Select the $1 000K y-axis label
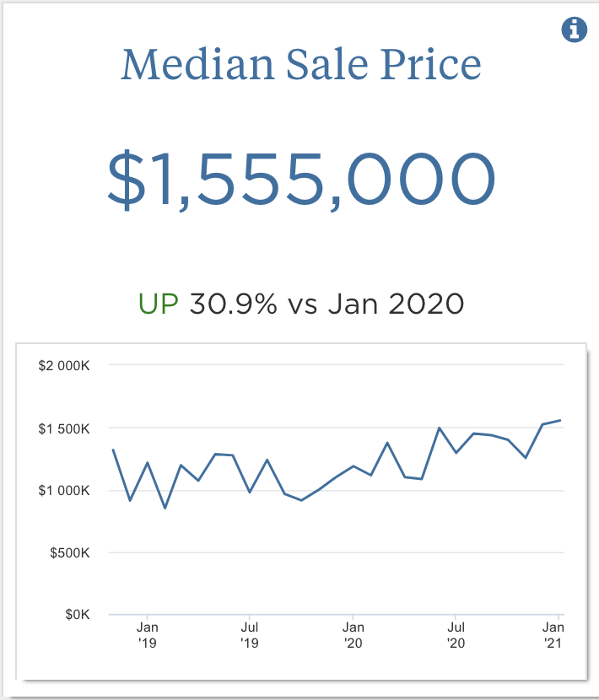 pyautogui.click(x=70, y=491)
